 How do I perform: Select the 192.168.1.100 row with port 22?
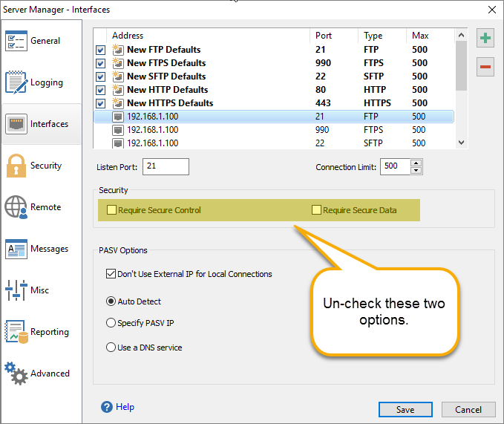coord(274,143)
